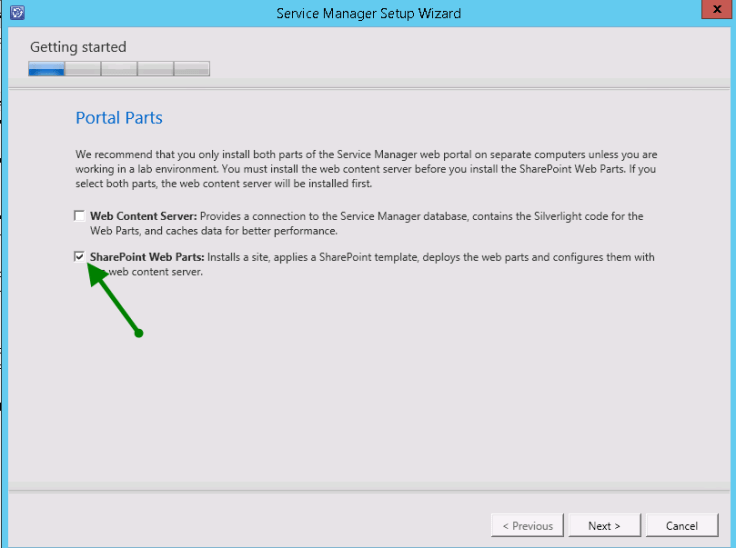
Task: Click the last progress bar segment
Action: tap(191, 69)
